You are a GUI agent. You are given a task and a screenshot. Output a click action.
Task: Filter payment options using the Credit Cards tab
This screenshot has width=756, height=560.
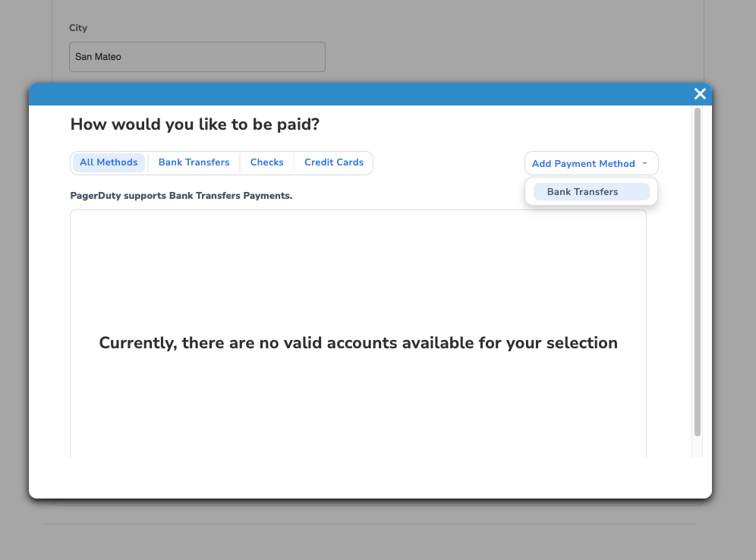(333, 162)
